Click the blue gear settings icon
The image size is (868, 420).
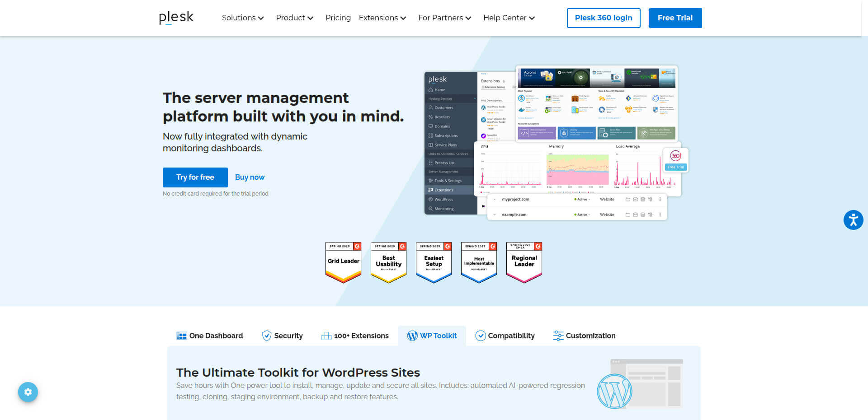coord(28,392)
